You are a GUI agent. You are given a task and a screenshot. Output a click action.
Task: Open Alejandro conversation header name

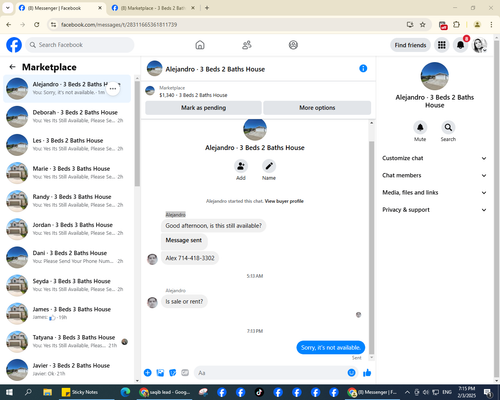[215, 69]
